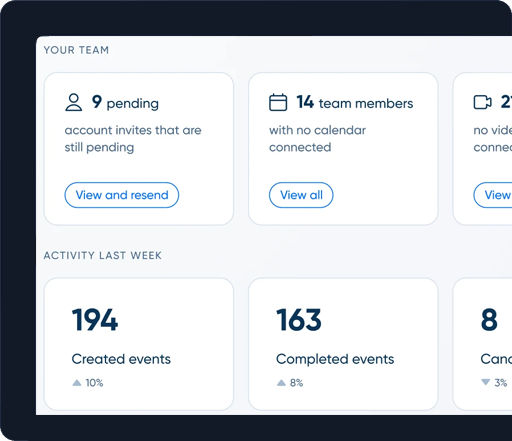Click down arrow icon beside 3%
This screenshot has width=512, height=441.
tap(486, 382)
